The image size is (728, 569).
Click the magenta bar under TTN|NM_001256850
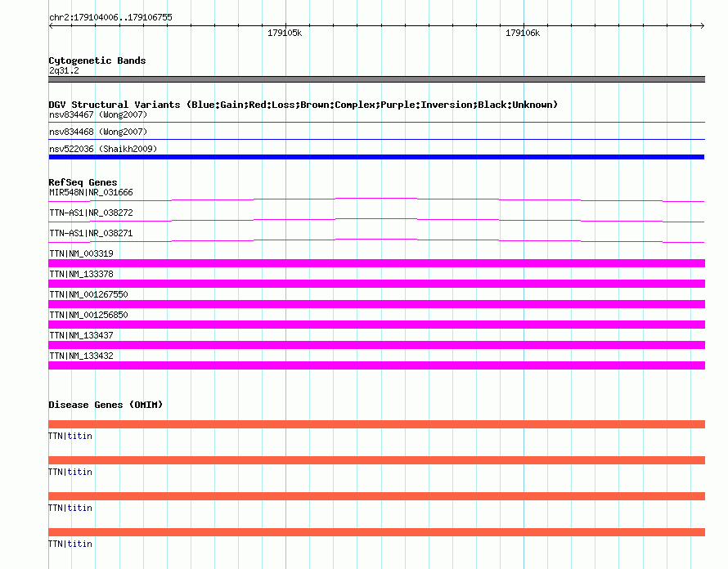[376, 325]
